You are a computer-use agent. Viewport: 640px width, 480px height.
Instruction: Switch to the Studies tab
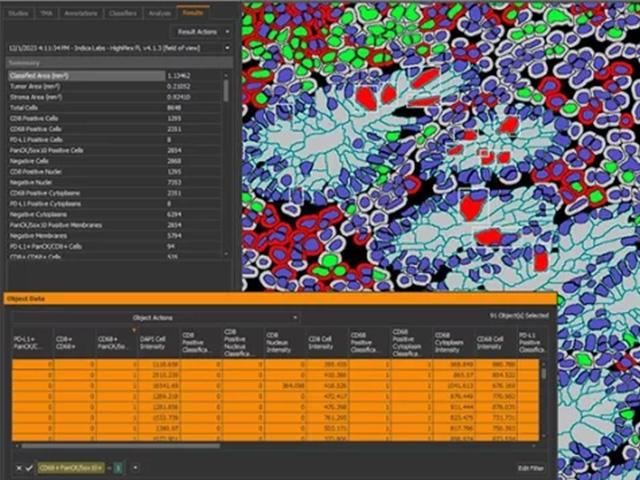[x=19, y=13]
